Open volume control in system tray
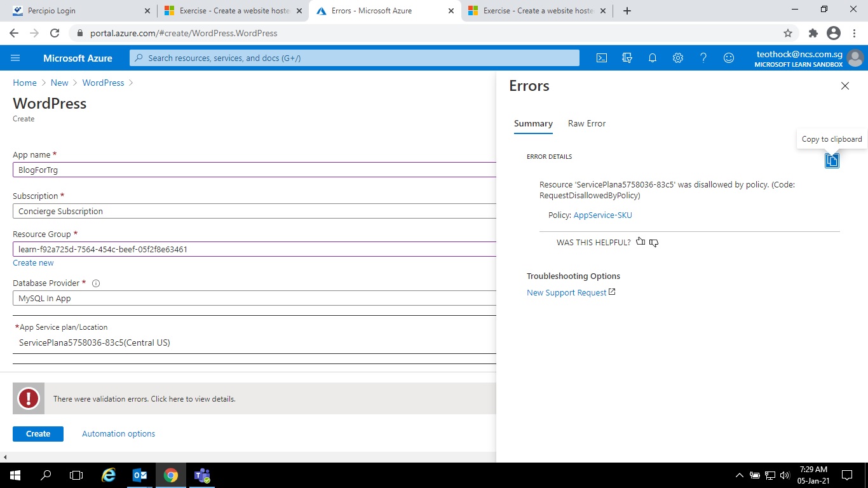The width and height of the screenshot is (868, 488). [x=785, y=475]
